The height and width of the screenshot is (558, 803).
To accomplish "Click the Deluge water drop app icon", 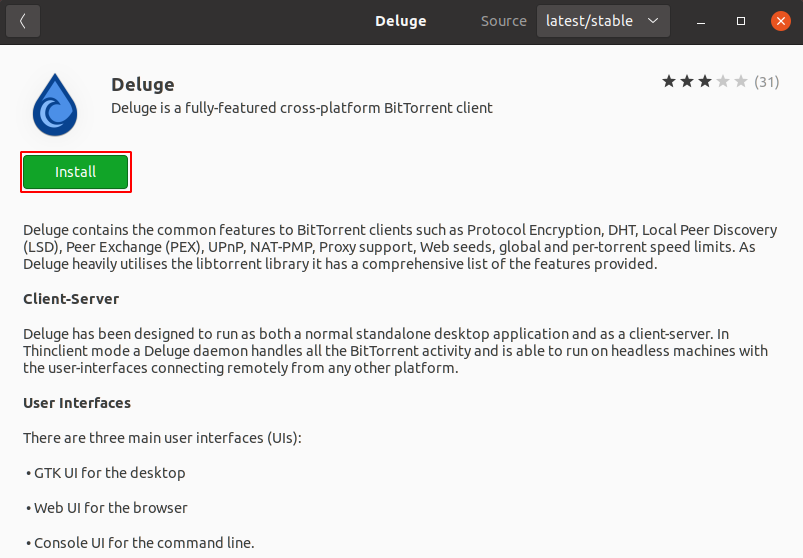I will pos(55,105).
